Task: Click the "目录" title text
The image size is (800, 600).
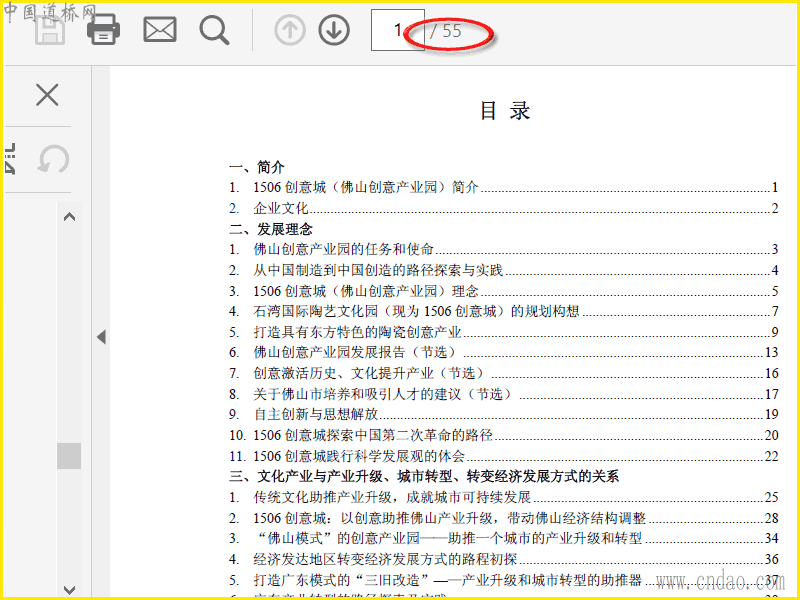Action: pos(505,111)
